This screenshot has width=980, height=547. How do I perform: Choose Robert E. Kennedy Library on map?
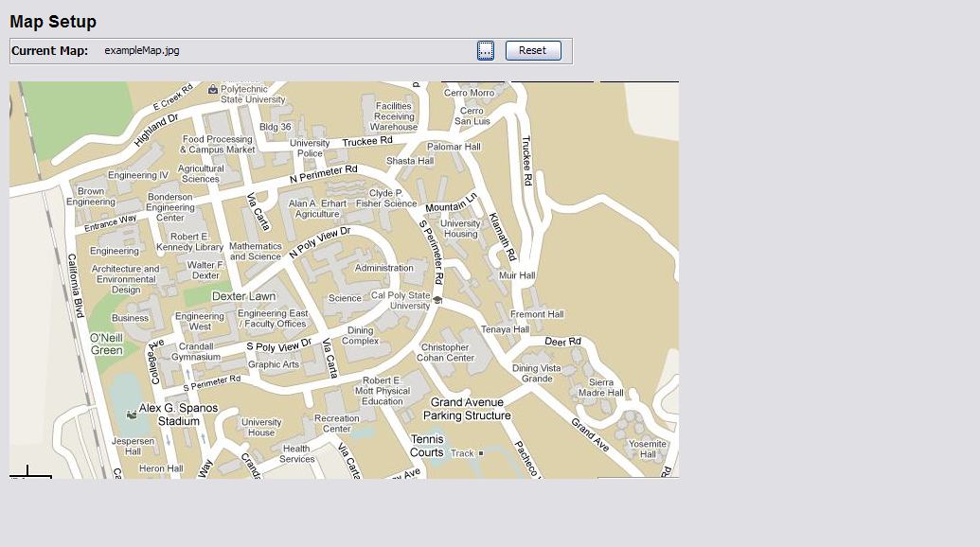pyautogui.click(x=189, y=241)
